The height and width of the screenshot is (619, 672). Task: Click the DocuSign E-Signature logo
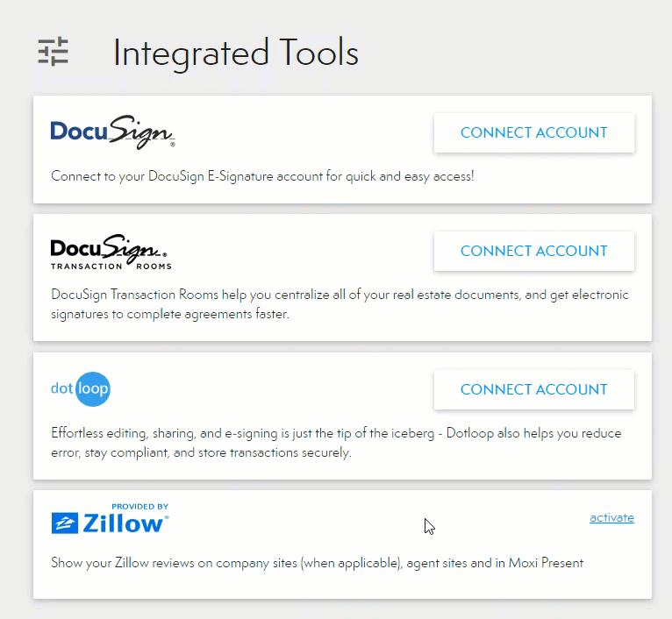[112, 132]
